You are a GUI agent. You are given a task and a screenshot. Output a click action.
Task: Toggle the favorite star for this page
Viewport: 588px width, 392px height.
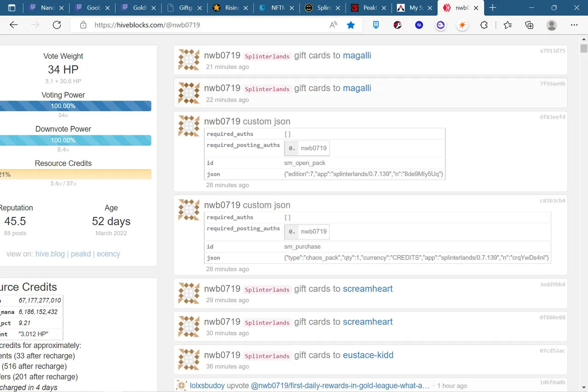[x=351, y=25]
